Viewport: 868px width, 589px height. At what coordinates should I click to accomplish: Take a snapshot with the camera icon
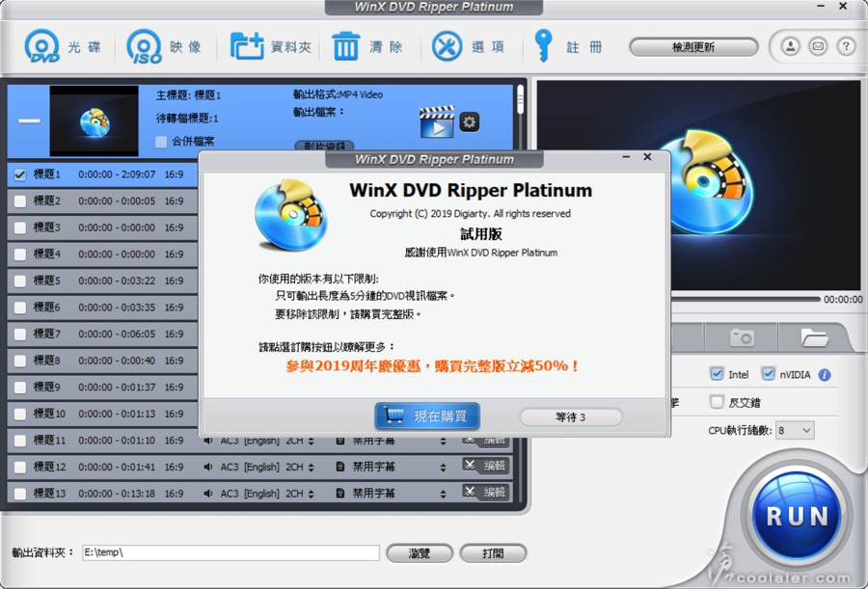point(742,336)
